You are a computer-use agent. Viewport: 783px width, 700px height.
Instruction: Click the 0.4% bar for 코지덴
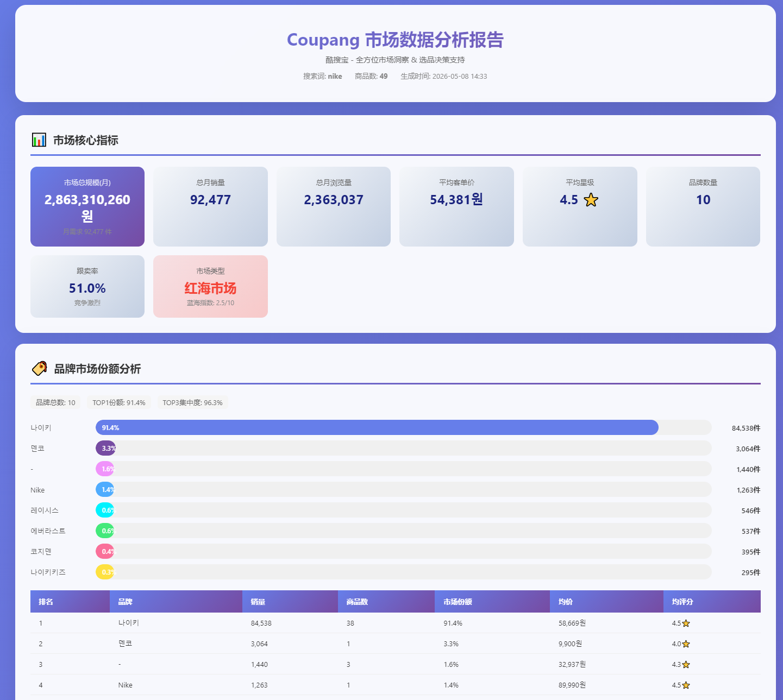pos(105,551)
